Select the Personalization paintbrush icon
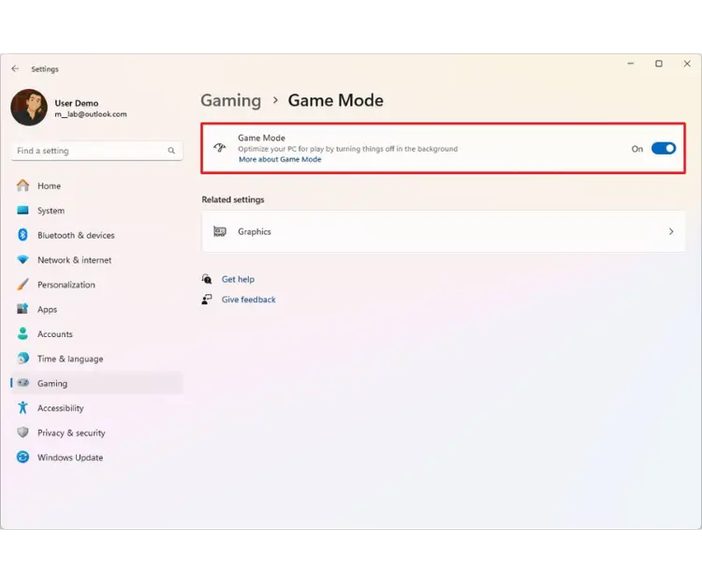 coord(22,284)
